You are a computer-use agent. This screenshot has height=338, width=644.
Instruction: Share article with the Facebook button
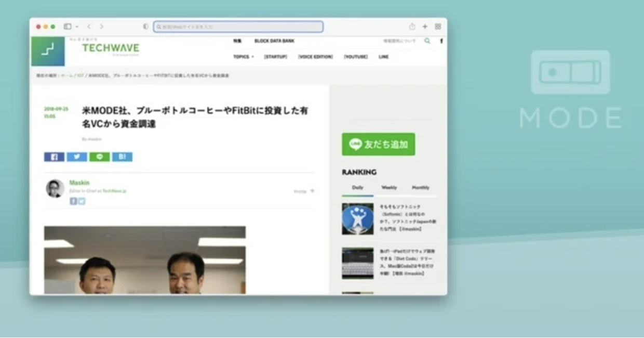pyautogui.click(x=54, y=157)
